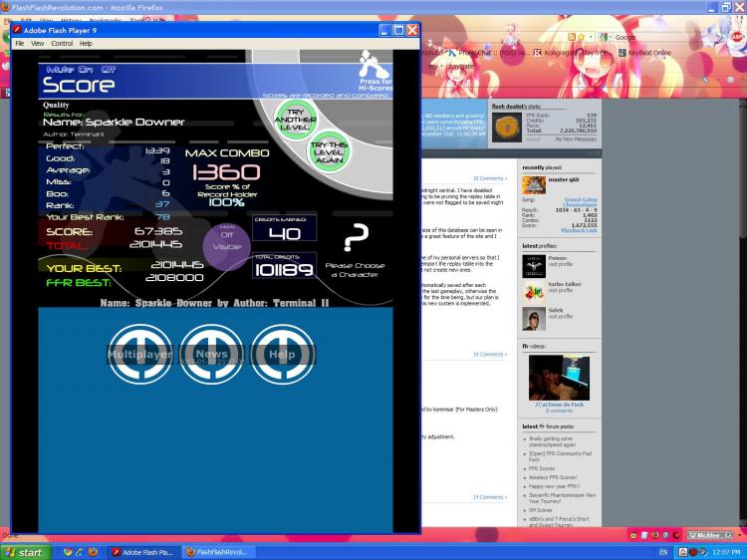Click the Firefox window title icon
The width and height of the screenshot is (747, 560).
[x=5, y=7]
